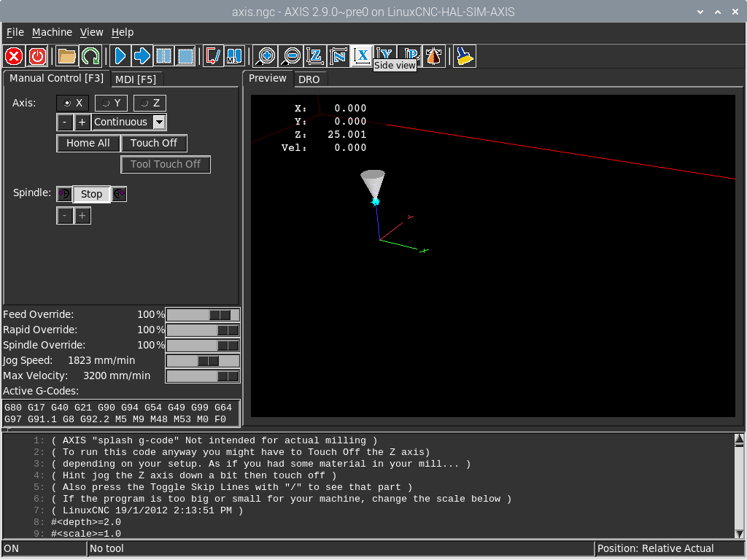Increase spindle speed with plus
Image resolution: width=747 pixels, height=560 pixels.
coord(82,216)
